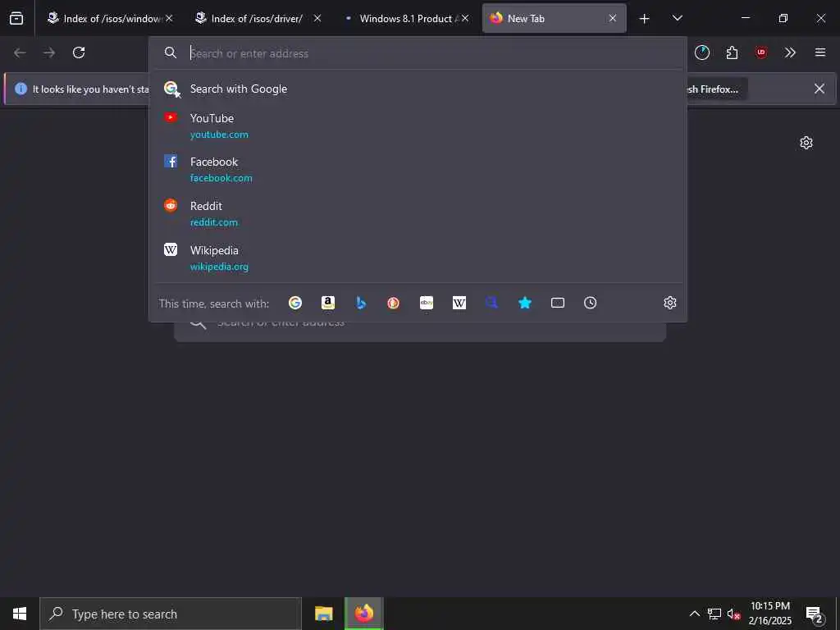Show more tools overflow chevron
The image size is (840, 630).
pos(790,52)
